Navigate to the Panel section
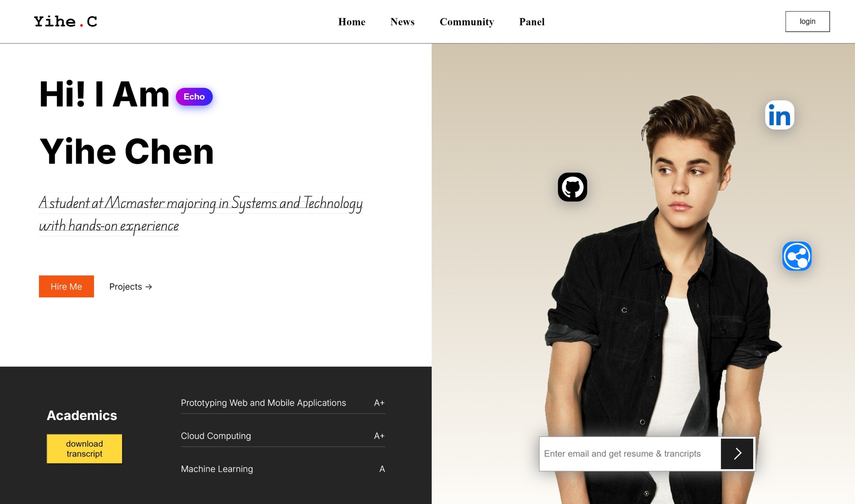Viewport: 855px width, 504px height. [x=531, y=22]
